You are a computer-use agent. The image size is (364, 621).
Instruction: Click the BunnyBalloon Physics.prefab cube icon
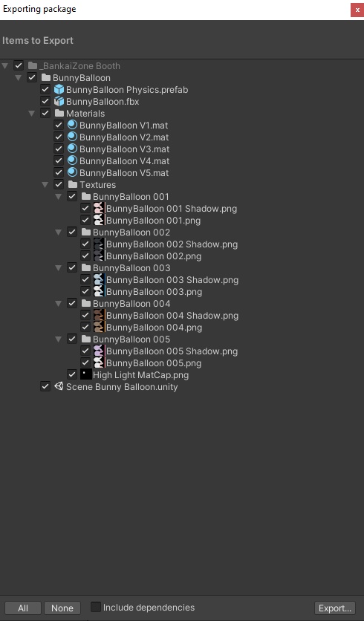click(59, 89)
